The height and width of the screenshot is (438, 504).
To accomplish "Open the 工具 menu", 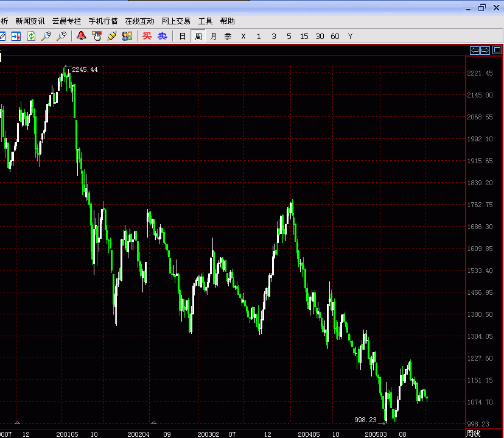I will point(205,21).
